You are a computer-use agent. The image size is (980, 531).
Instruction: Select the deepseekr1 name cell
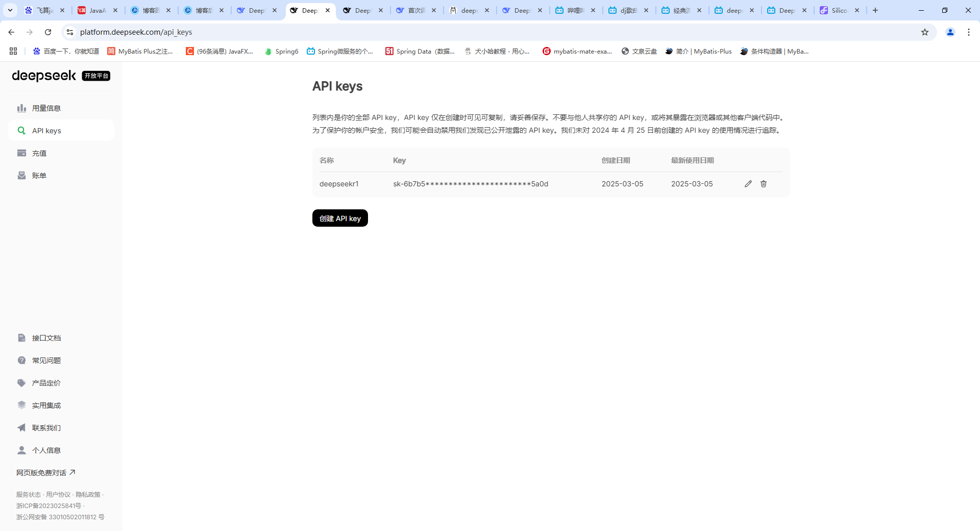tap(339, 184)
